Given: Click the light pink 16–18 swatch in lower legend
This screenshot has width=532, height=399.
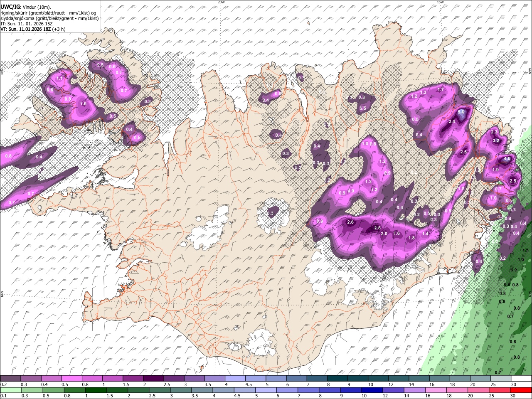Looking at the screenshot, I should [x=436, y=390].
